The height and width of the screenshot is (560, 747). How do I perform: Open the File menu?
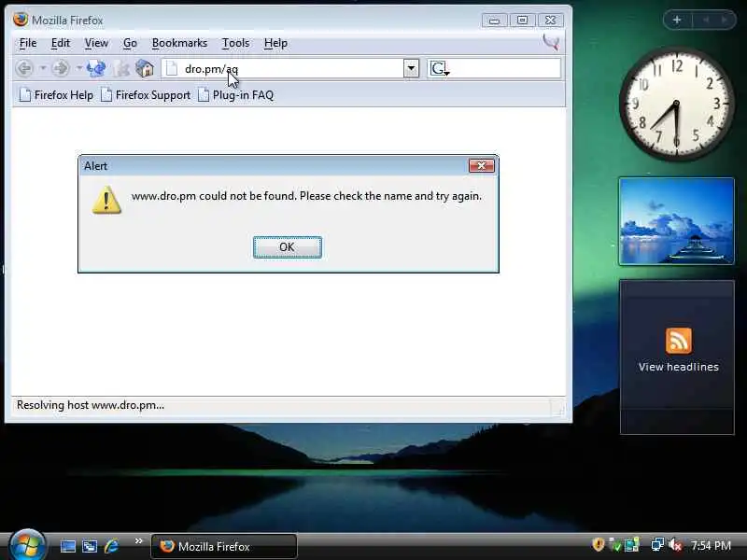point(28,43)
